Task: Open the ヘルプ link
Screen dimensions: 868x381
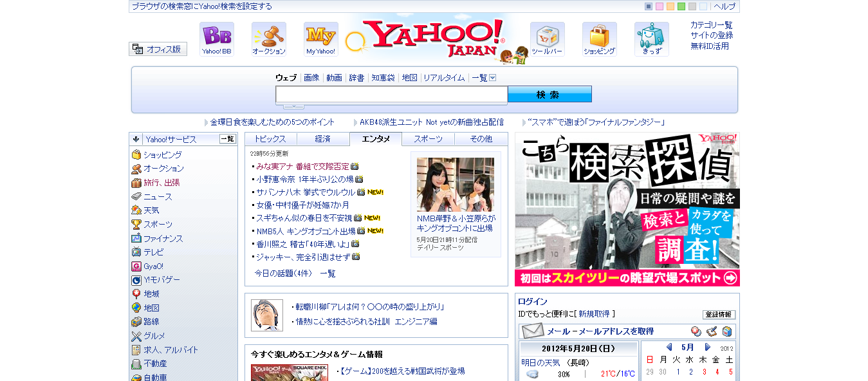Action: [725, 6]
